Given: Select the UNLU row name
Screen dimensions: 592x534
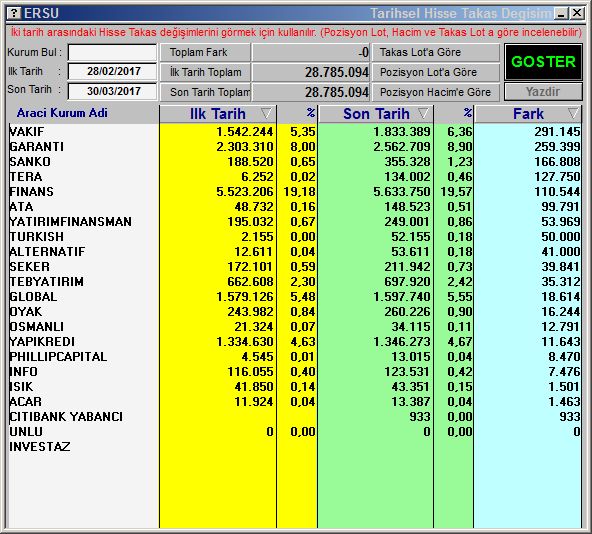Looking at the screenshot, I should 26,432.
